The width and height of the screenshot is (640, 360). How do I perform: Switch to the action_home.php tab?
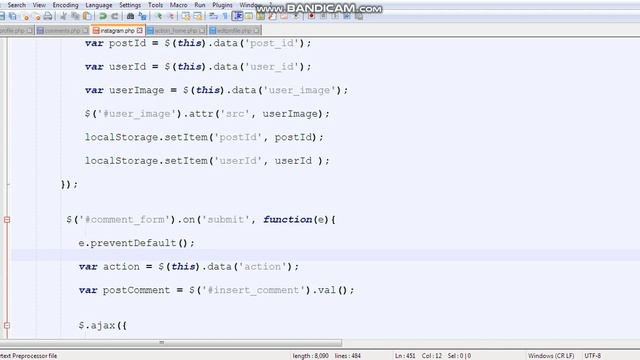point(176,31)
